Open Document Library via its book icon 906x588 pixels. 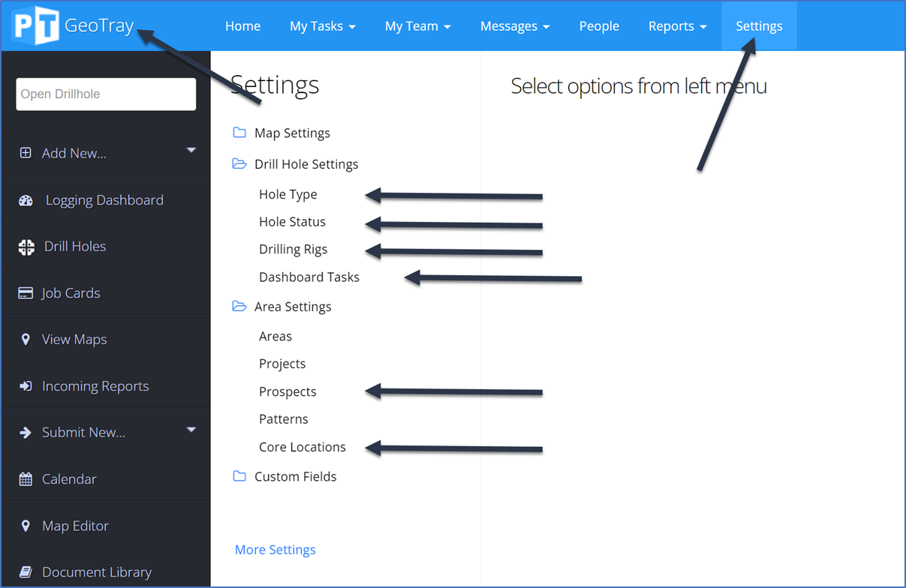[x=25, y=571]
